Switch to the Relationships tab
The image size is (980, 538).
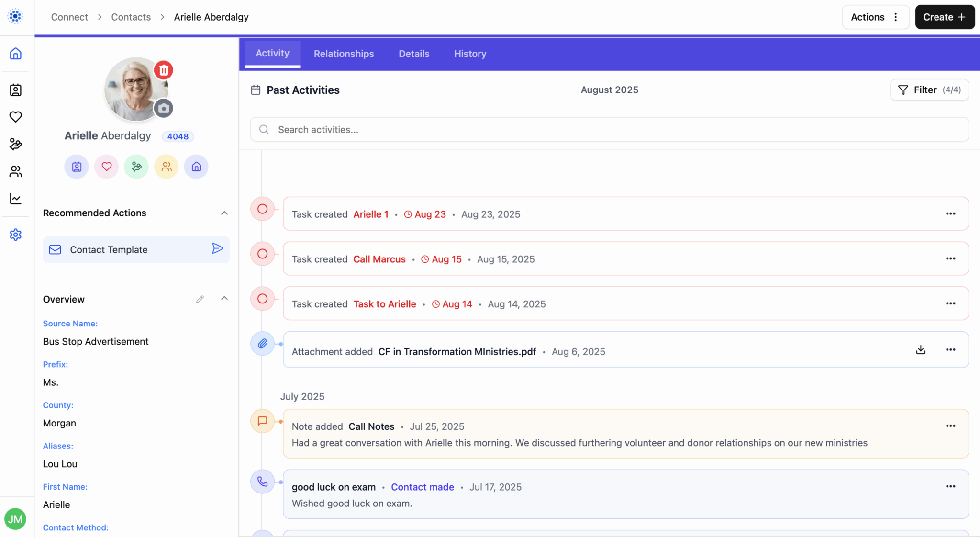pos(344,54)
